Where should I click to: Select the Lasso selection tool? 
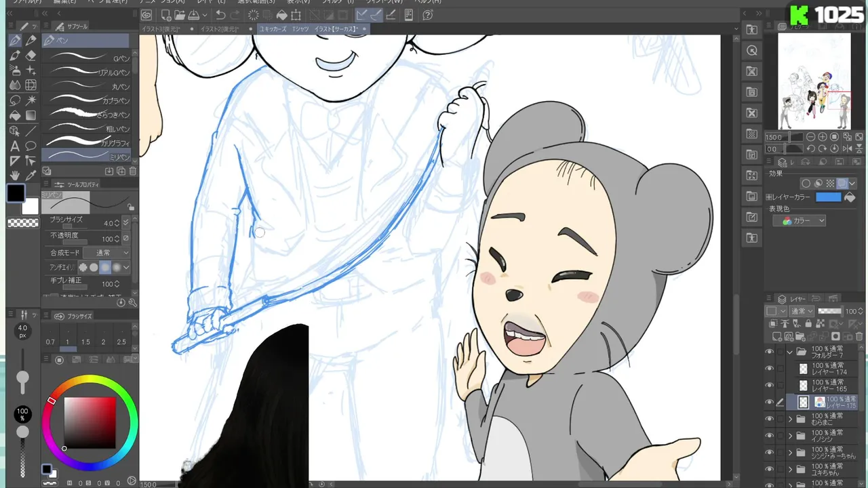(x=15, y=100)
